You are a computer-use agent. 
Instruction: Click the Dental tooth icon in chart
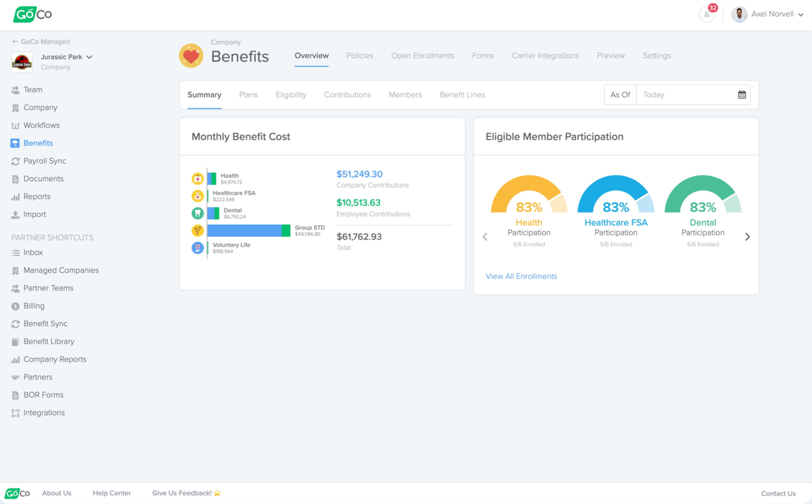pos(198,213)
